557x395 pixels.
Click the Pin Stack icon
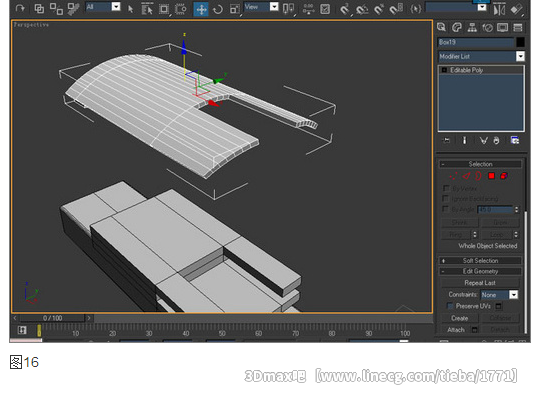click(446, 140)
